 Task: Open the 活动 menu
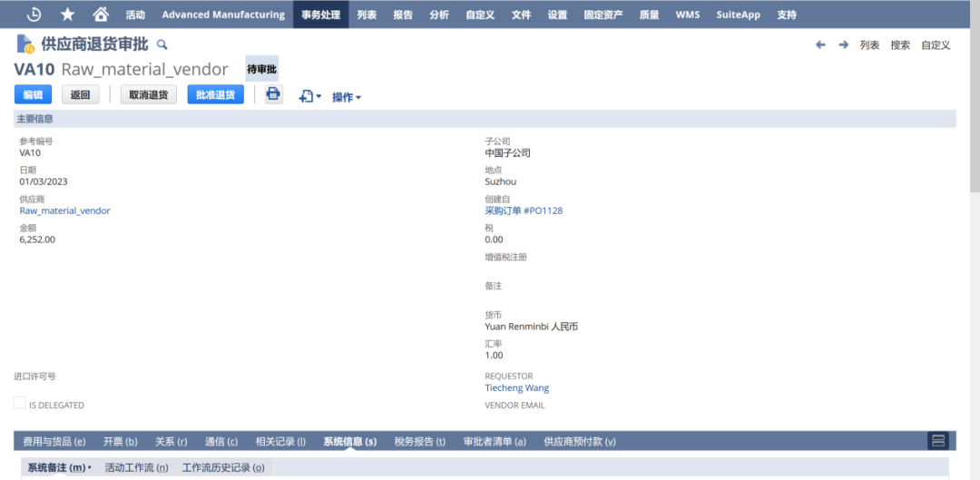pyautogui.click(x=135, y=15)
